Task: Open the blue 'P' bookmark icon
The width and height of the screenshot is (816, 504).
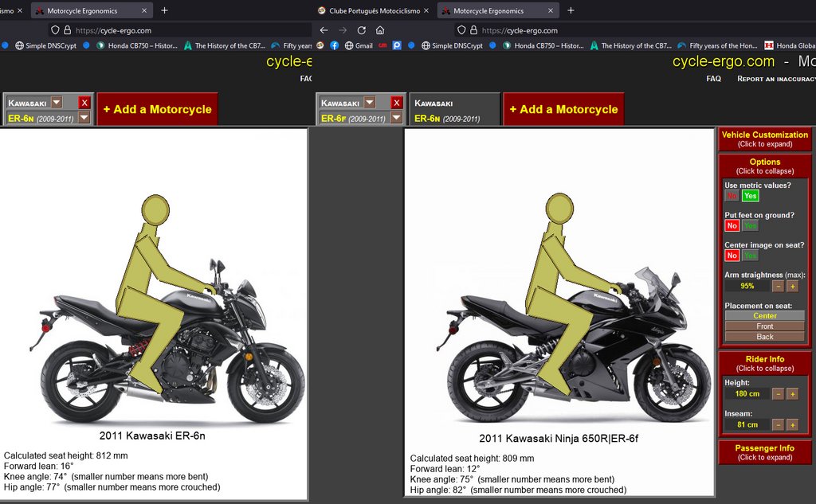Action: (x=397, y=45)
